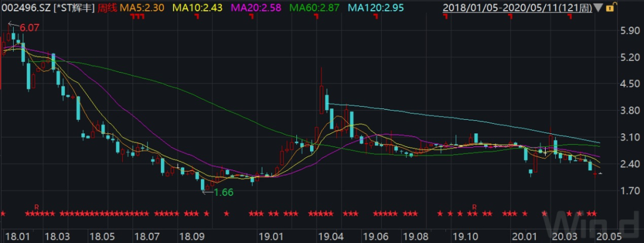Click red event flag beneath the MA10 label
The height and width of the screenshot is (243, 644).
[197, 16]
